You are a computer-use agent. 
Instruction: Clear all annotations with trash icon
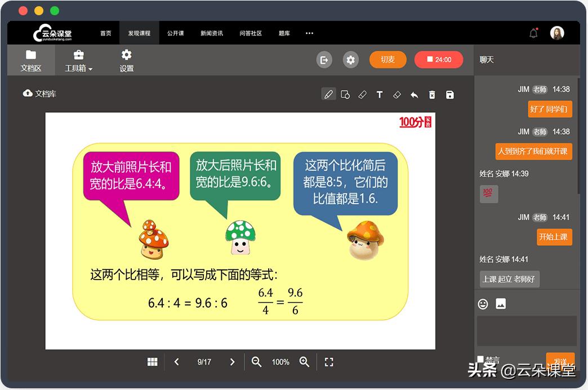pos(432,95)
